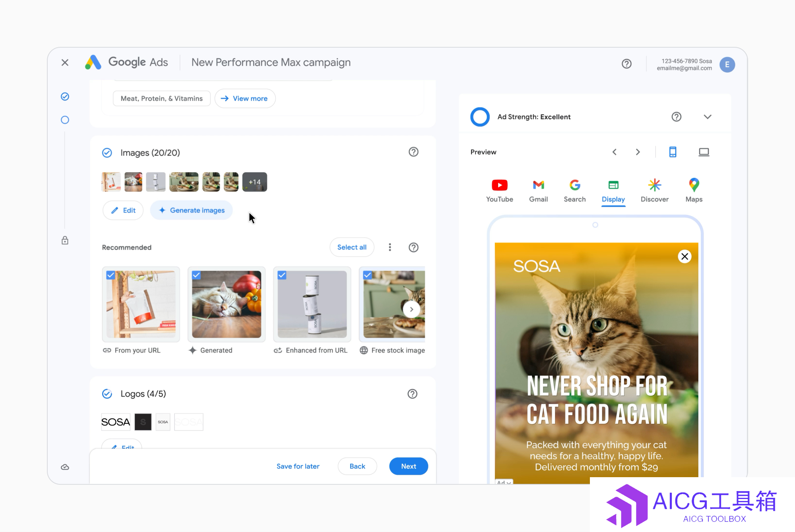
Task: Click the account text 123-456-7890 Sosa
Action: click(686, 61)
